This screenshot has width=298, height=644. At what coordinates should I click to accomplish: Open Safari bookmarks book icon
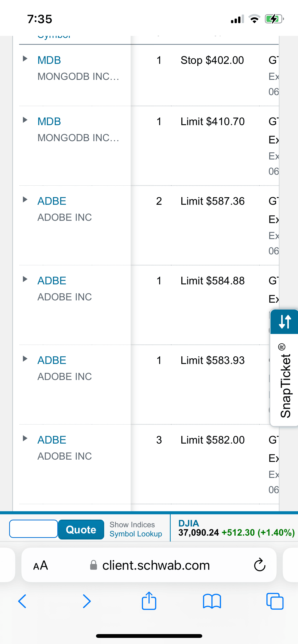coord(212,601)
